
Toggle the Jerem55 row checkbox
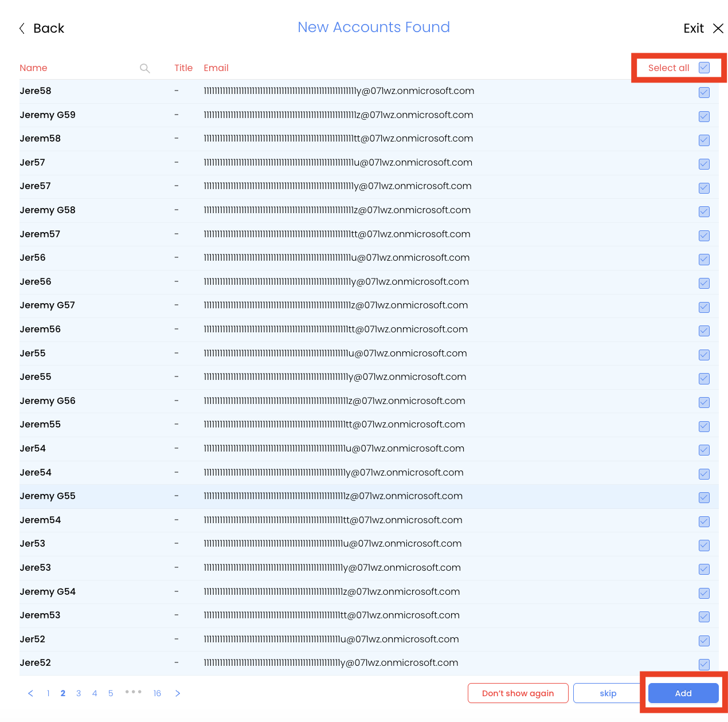(704, 426)
